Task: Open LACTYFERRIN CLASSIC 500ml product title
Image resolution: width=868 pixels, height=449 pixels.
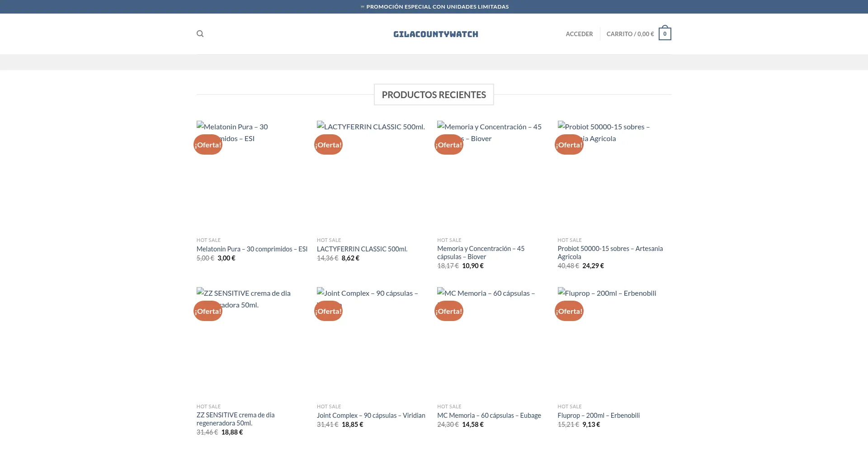Action: pyautogui.click(x=362, y=249)
